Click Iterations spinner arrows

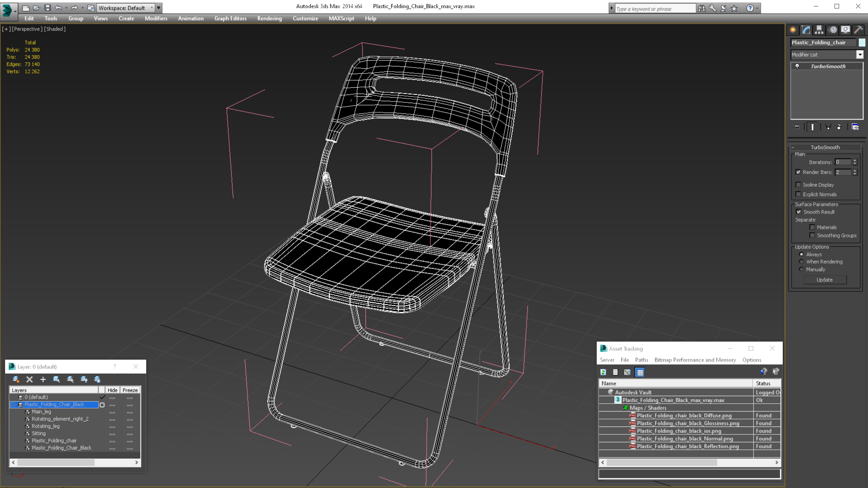pos(855,162)
